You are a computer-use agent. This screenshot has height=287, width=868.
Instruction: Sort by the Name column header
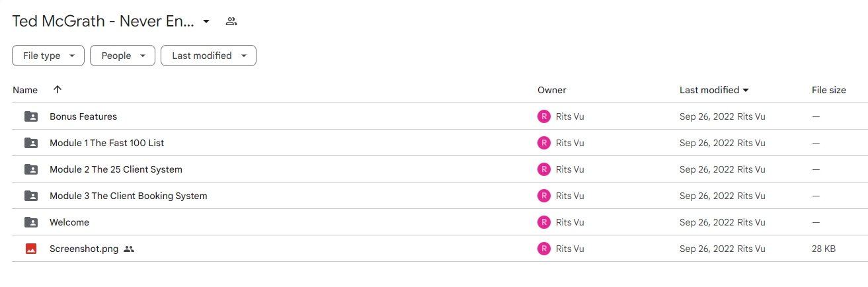point(25,90)
